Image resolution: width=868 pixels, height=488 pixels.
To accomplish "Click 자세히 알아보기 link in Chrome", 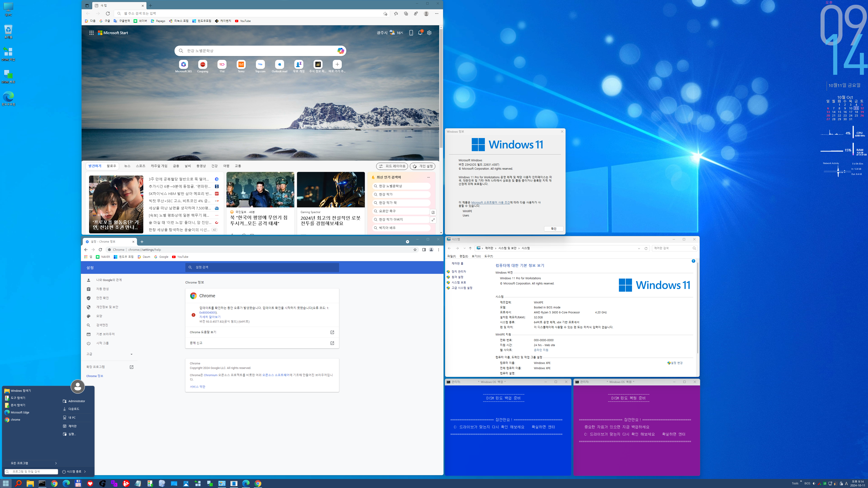I will tap(210, 317).
